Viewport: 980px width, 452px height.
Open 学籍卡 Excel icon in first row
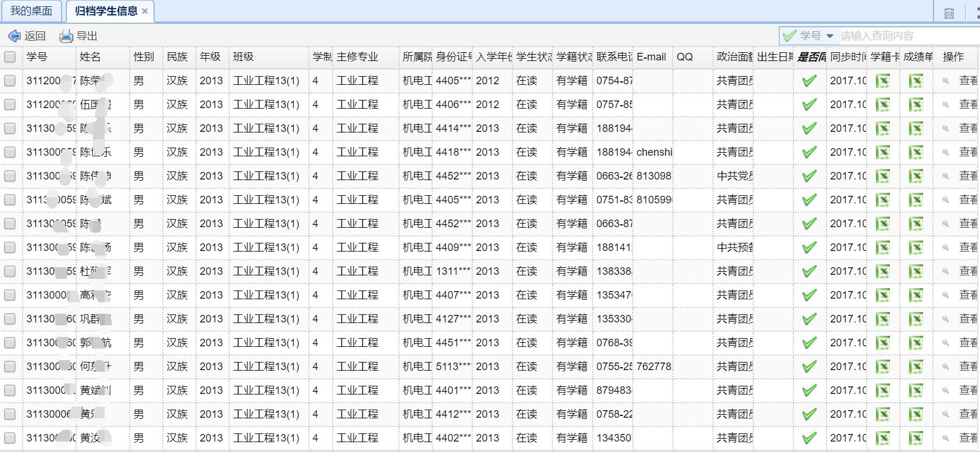click(x=883, y=81)
